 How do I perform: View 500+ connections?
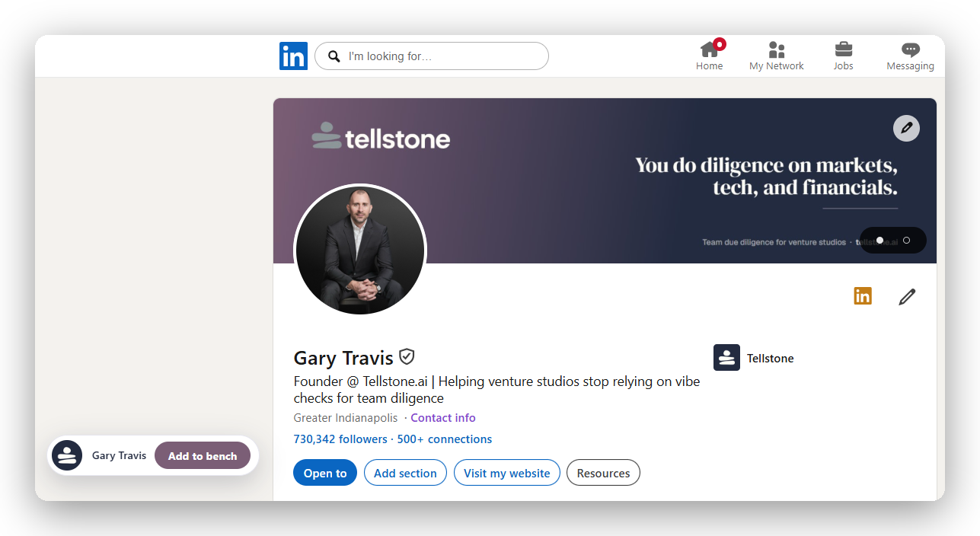[445, 439]
